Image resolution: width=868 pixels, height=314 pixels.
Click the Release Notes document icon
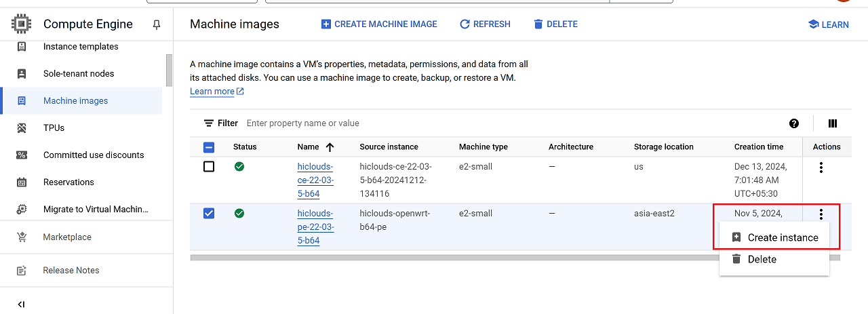[x=22, y=271]
